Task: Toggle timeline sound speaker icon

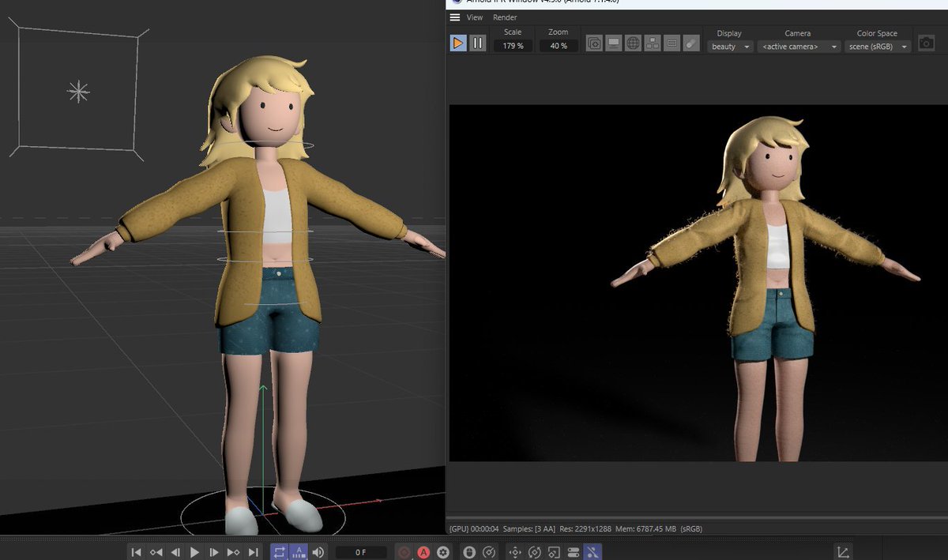Action: 318,552
